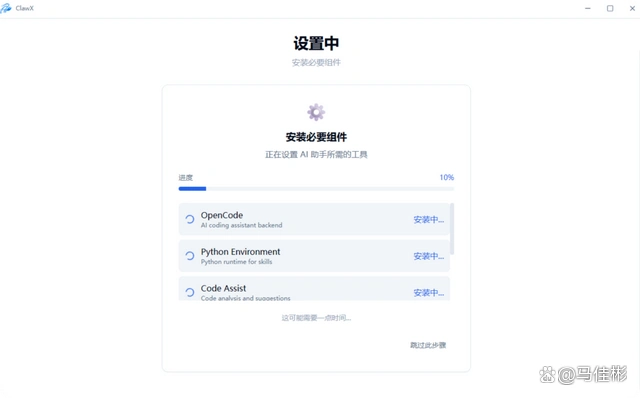Click the 安装必要组件 card title
The width and height of the screenshot is (640, 398).
(x=316, y=137)
